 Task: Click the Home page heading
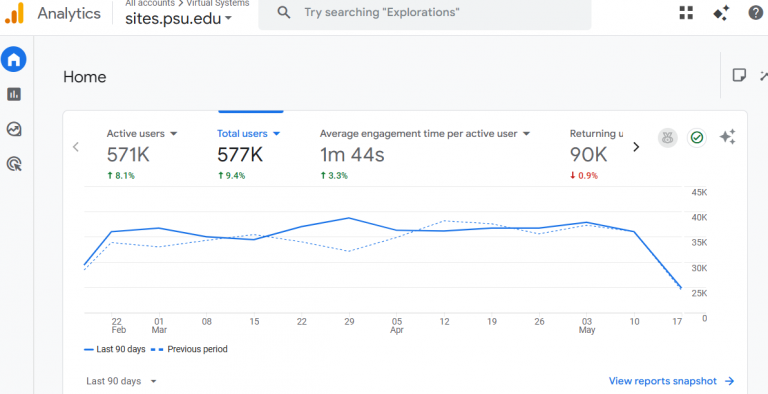point(85,77)
